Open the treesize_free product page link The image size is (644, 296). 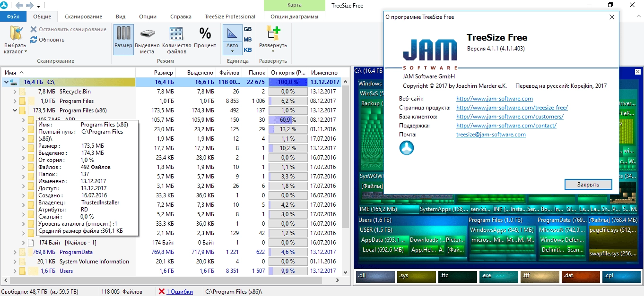(512, 108)
